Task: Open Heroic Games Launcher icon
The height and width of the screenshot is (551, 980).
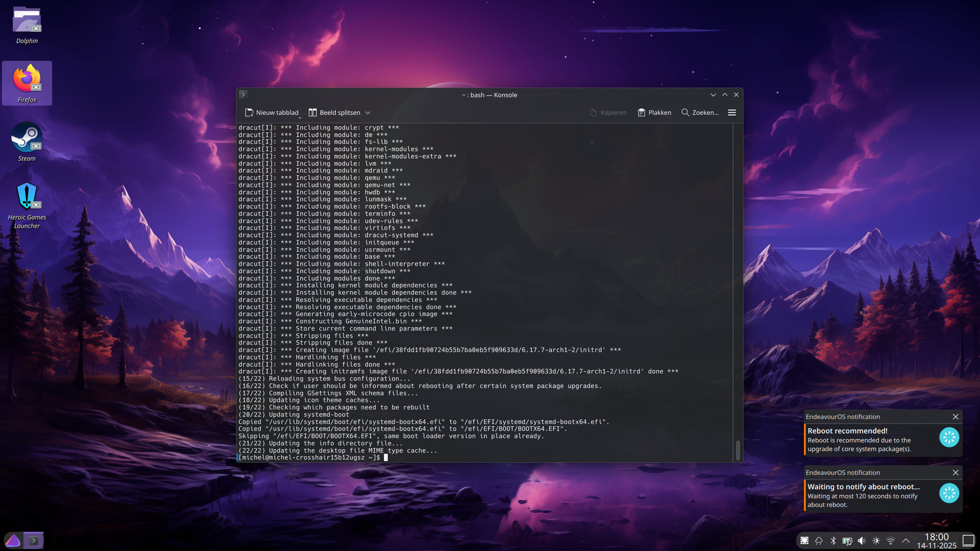Action: (27, 197)
